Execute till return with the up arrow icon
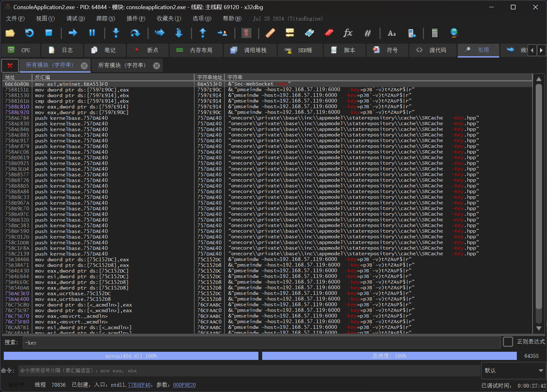Viewport: 547px width, 392px height. pyautogui.click(x=203, y=33)
